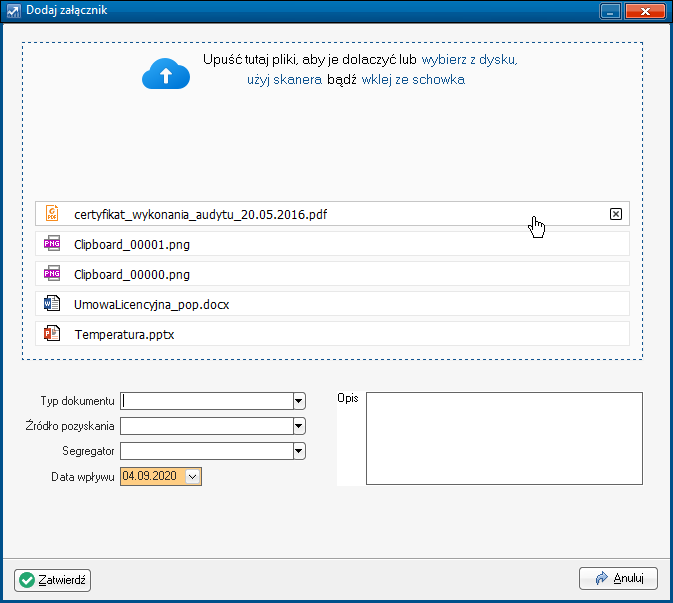Screen dimensions: 673x603
Task: Confirm with the Zatwierdź button
Action: click(x=52, y=580)
